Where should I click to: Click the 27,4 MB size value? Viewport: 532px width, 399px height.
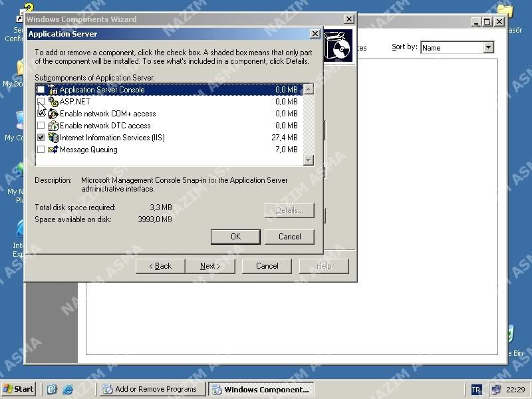point(285,138)
